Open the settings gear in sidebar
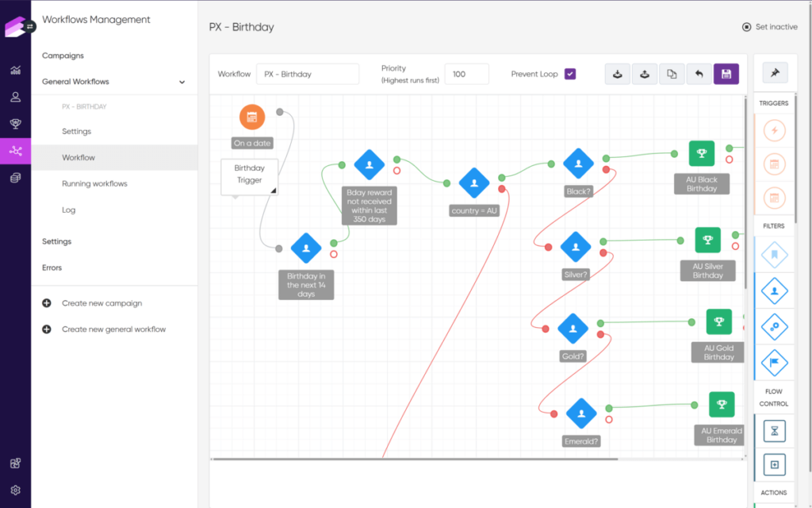This screenshot has width=812, height=508. point(16,490)
